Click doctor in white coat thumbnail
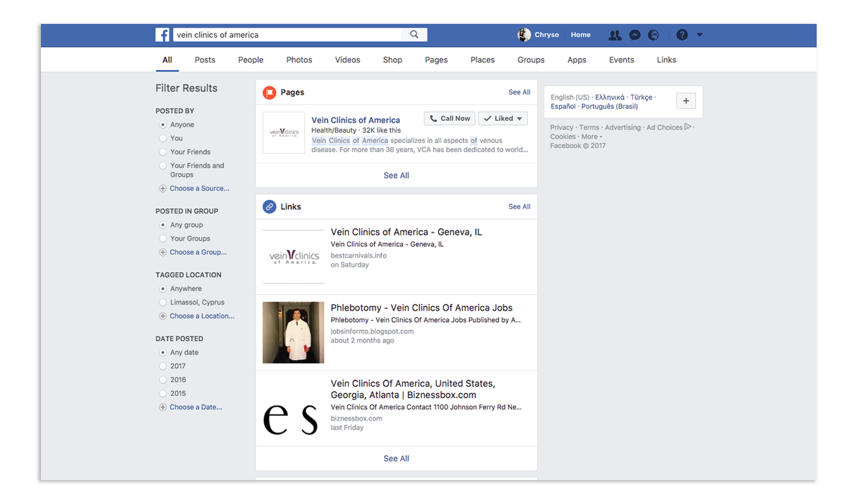This screenshot has width=857, height=504. (293, 332)
